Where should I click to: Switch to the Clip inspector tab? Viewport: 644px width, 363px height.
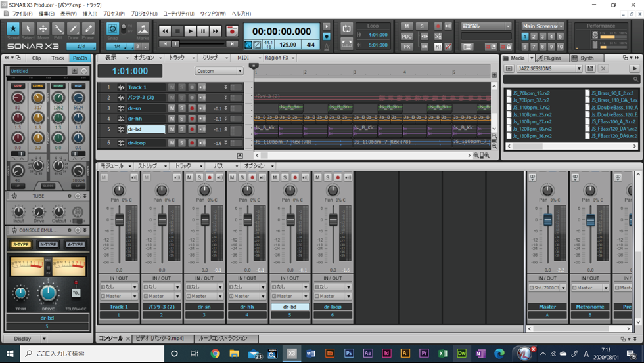click(37, 58)
